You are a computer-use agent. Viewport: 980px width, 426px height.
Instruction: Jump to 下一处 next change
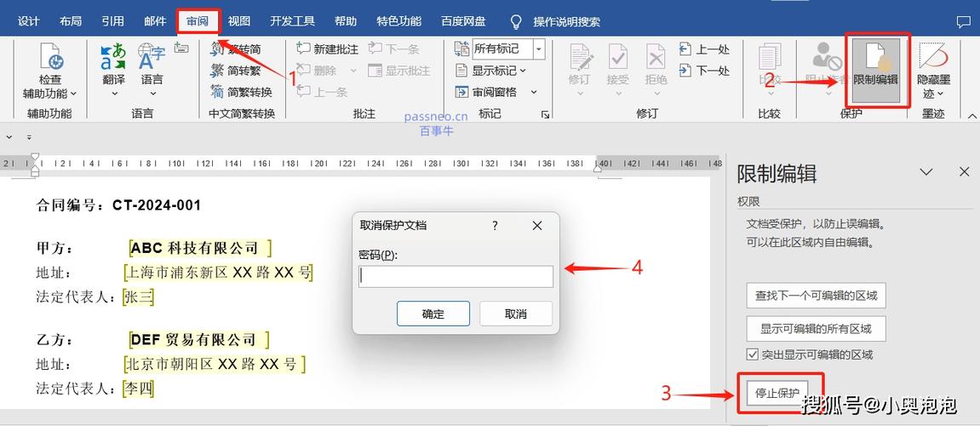click(704, 71)
